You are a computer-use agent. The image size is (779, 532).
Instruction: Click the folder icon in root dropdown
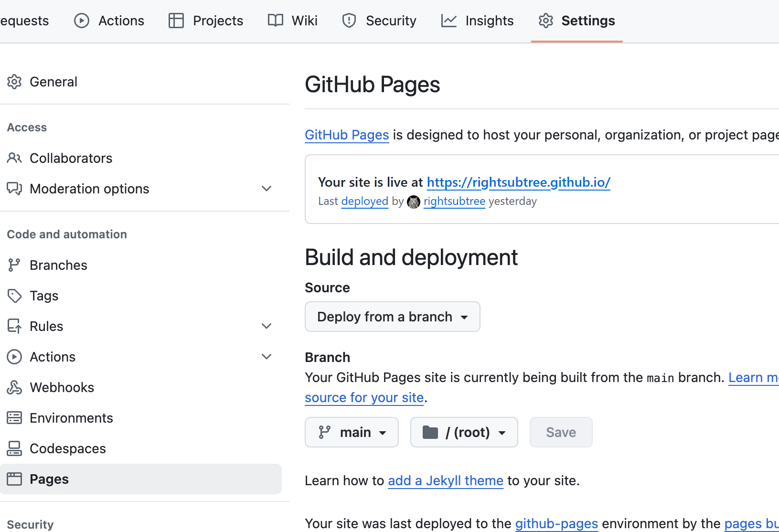pos(430,432)
